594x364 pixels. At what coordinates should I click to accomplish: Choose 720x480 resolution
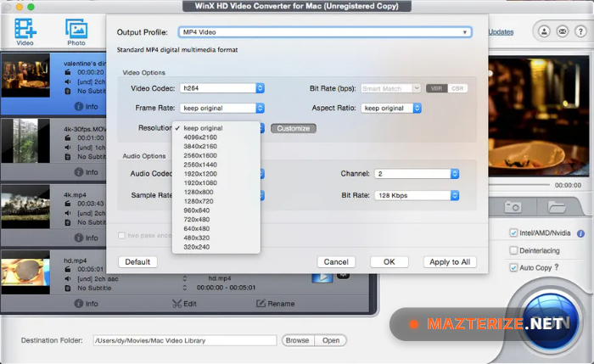tap(216, 219)
